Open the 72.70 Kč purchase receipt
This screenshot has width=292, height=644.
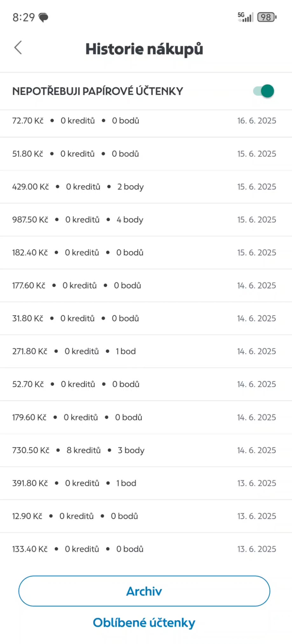pos(146,121)
